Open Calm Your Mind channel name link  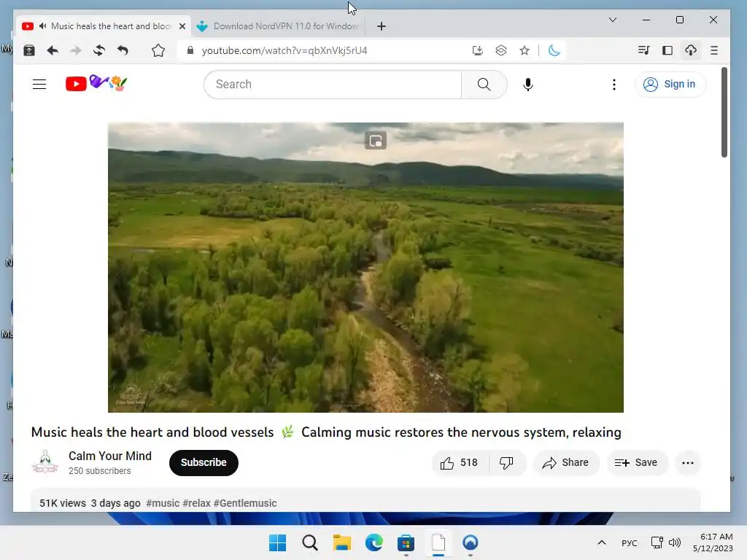click(x=110, y=456)
